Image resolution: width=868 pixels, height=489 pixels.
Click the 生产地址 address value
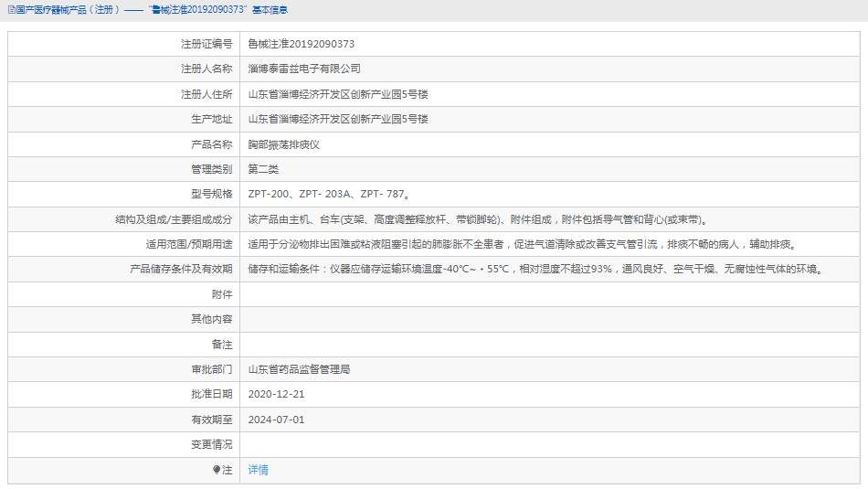pos(338,119)
